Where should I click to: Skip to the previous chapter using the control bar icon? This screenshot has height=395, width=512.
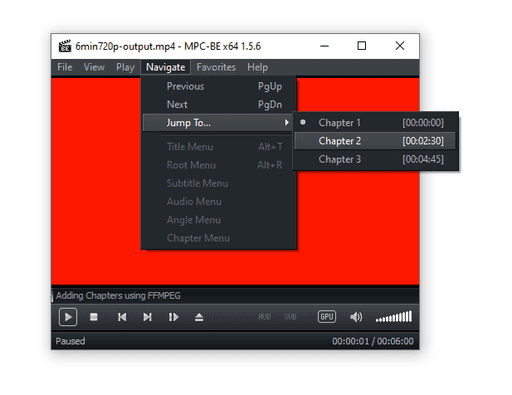tap(122, 317)
